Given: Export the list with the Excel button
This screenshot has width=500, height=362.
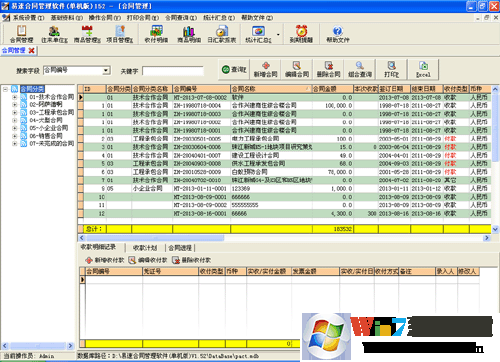Looking at the screenshot, I should click(423, 69).
